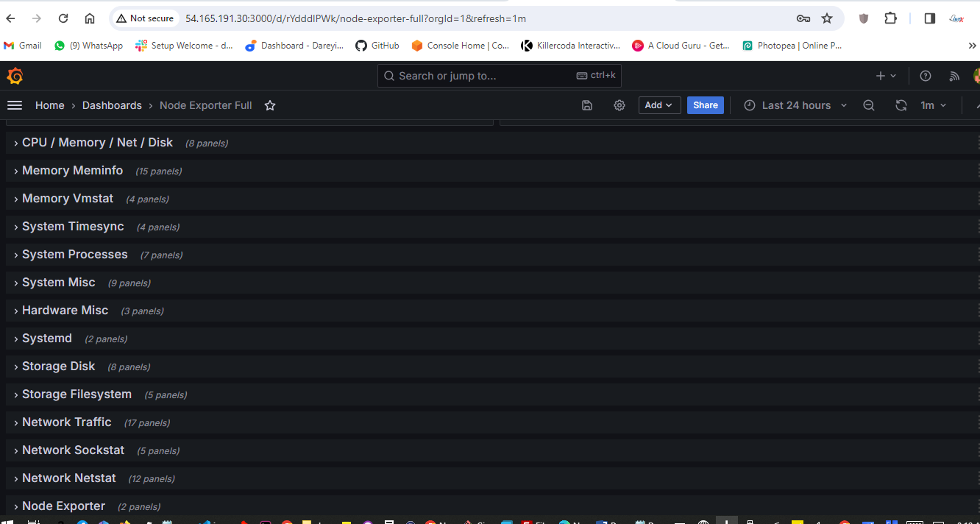Open the news feed icon
The image size is (980, 524).
point(954,76)
